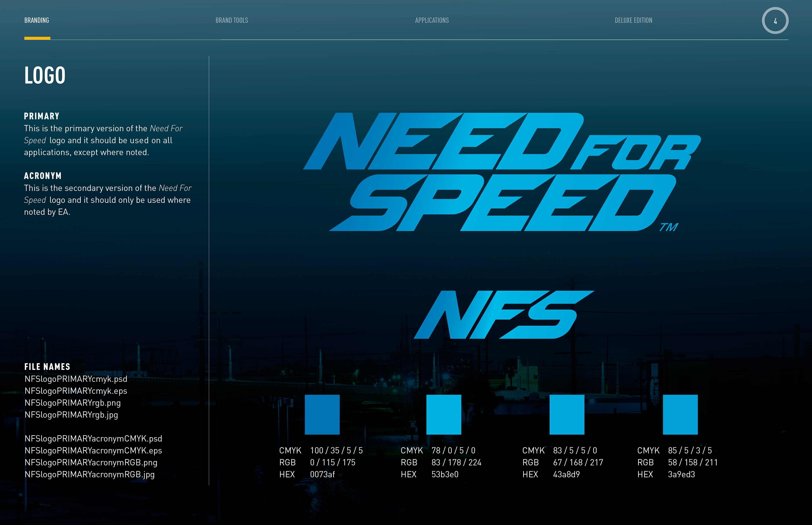Click the FILE NAMES heading
Screen dimensions: 812x525
(47, 367)
